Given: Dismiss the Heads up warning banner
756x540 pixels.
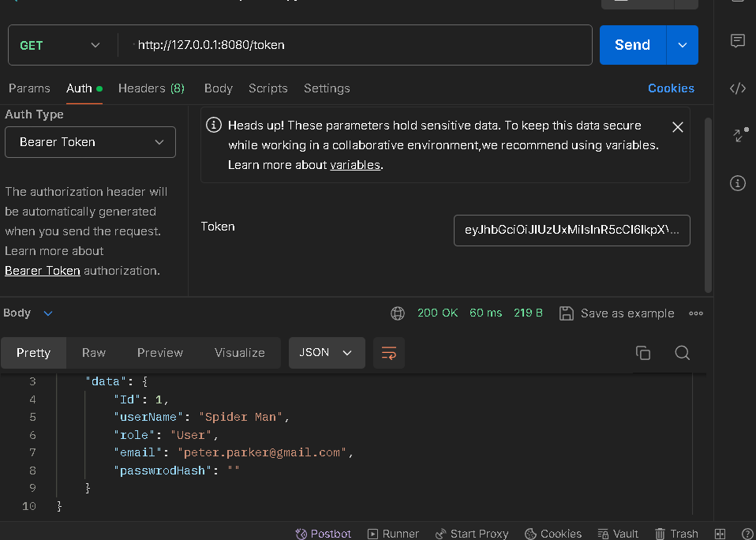Looking at the screenshot, I should coord(677,127).
